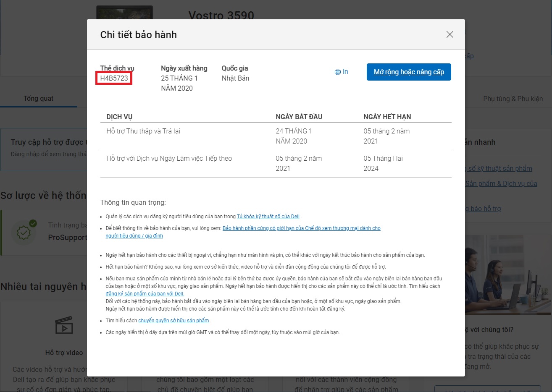Click the printer icon beside In

[337, 72]
